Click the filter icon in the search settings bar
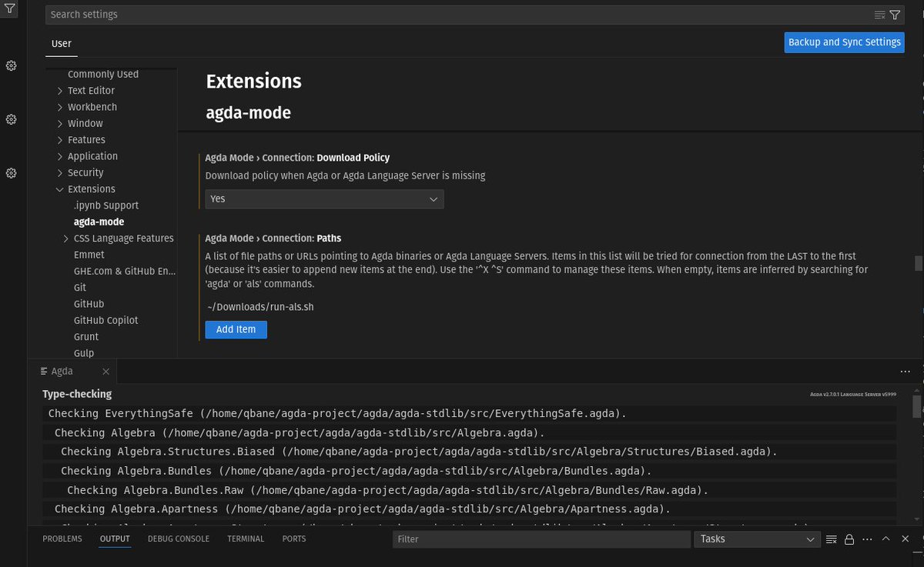924x567 pixels. coord(895,15)
